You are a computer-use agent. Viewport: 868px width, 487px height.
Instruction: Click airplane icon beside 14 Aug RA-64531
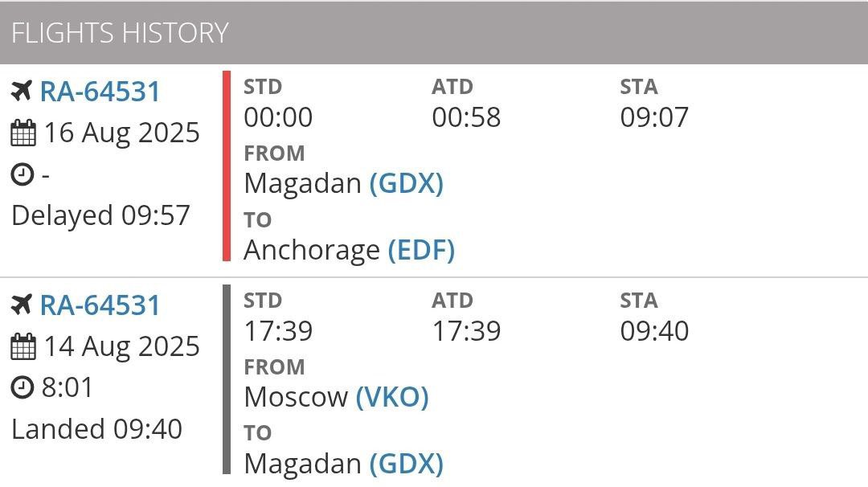click(22, 305)
